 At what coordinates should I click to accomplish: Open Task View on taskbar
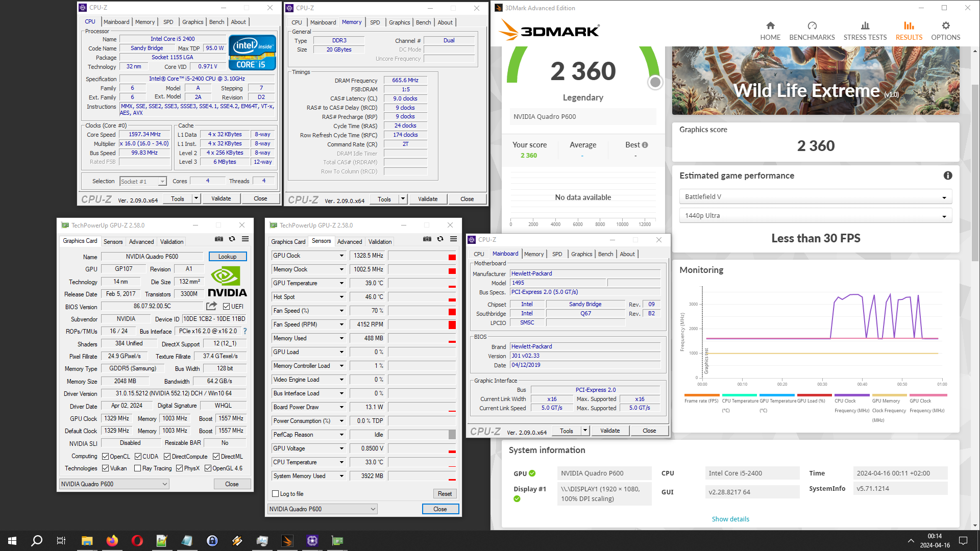(61, 541)
